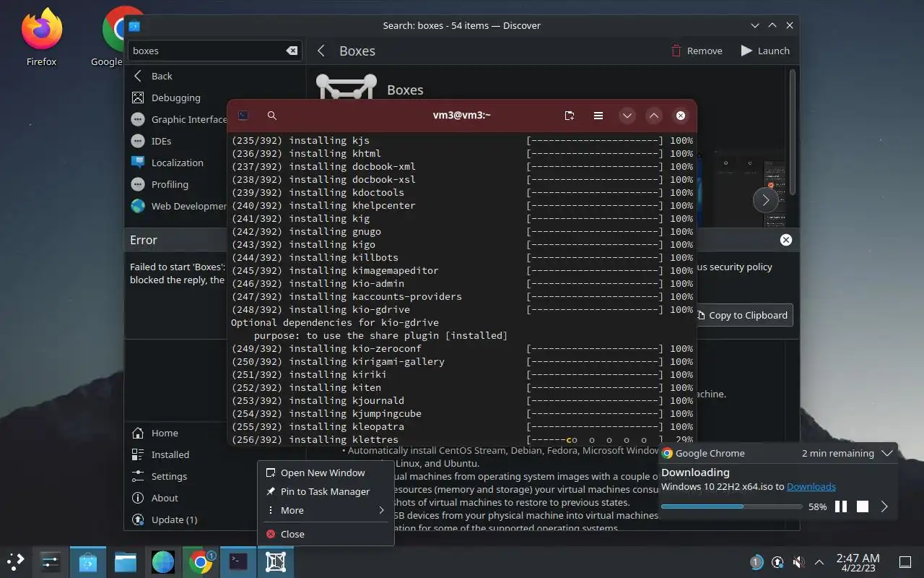The image size is (924, 578).
Task: Stop the Windows 10 ISO download
Action: [863, 506]
